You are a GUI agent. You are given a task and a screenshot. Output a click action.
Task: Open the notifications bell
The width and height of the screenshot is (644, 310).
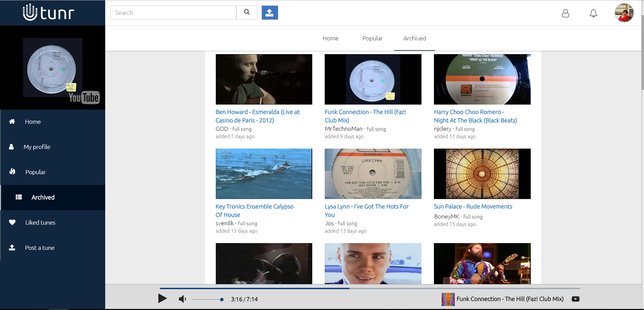[593, 13]
